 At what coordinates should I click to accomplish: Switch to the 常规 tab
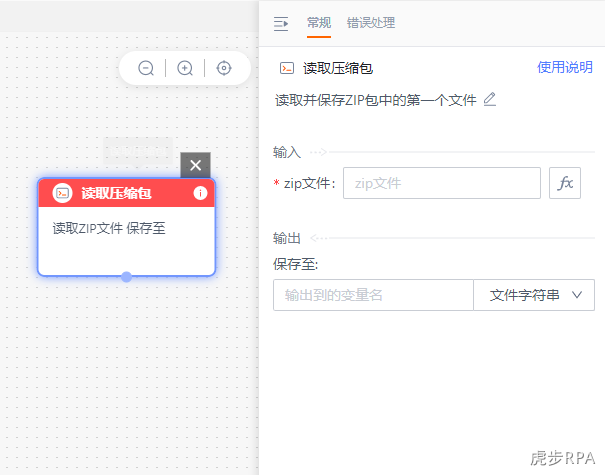tap(319, 23)
